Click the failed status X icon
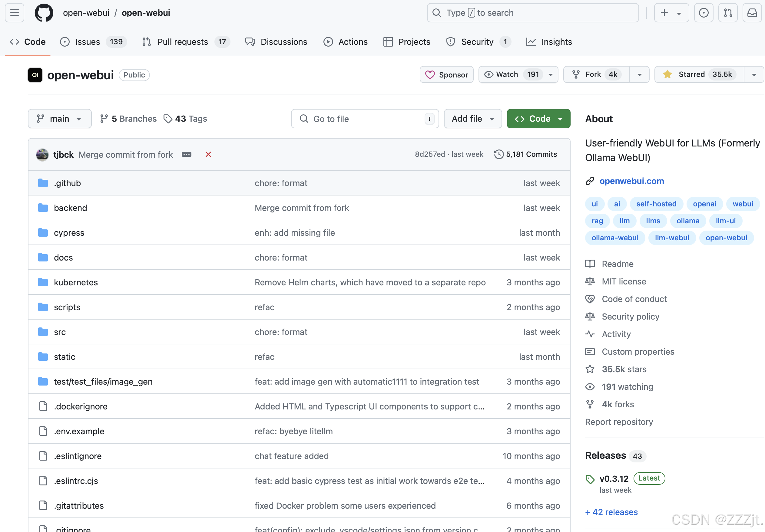The height and width of the screenshot is (532, 765). pyautogui.click(x=208, y=154)
